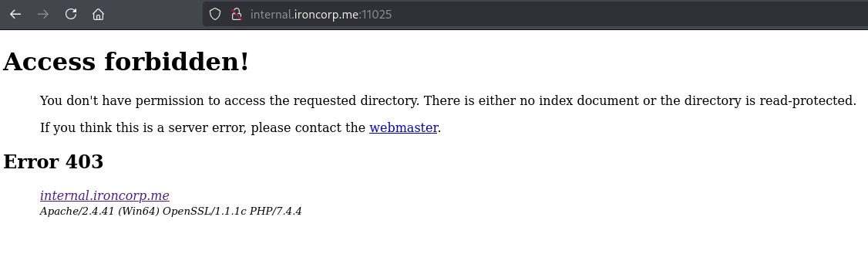The height and width of the screenshot is (278, 868).
Task: Reload the current page
Action: point(71,15)
